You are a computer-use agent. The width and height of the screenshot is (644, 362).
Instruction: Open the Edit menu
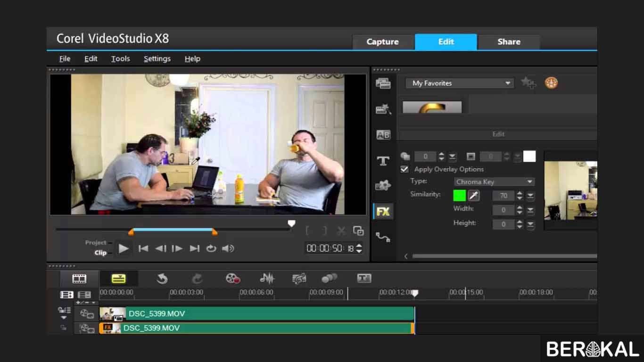[x=91, y=58]
